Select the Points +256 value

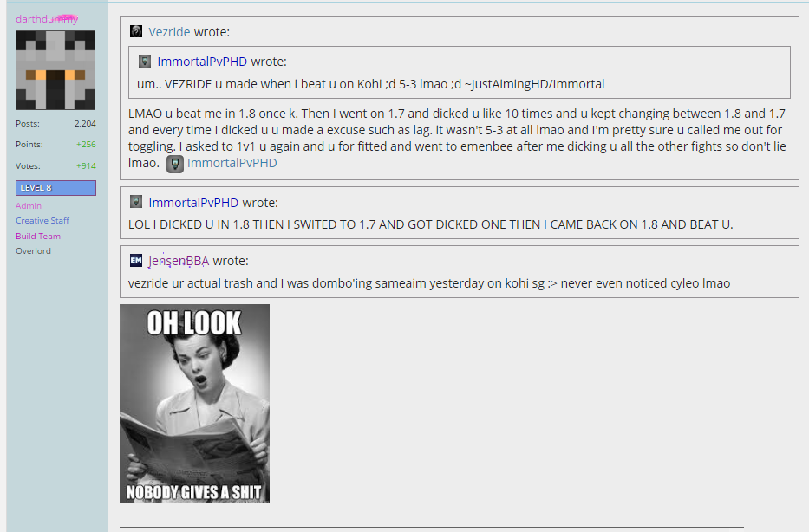tap(86, 145)
